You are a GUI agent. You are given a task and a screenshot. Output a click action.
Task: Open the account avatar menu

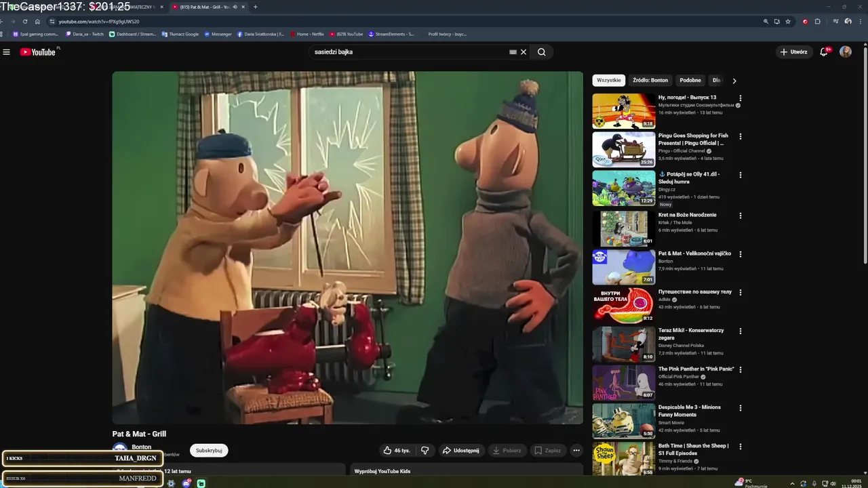coord(846,52)
